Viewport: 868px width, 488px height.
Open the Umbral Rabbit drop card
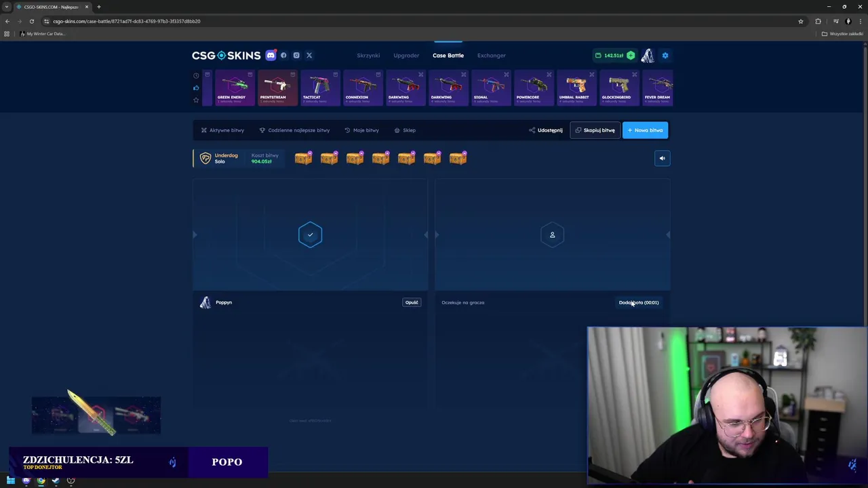[x=576, y=88]
